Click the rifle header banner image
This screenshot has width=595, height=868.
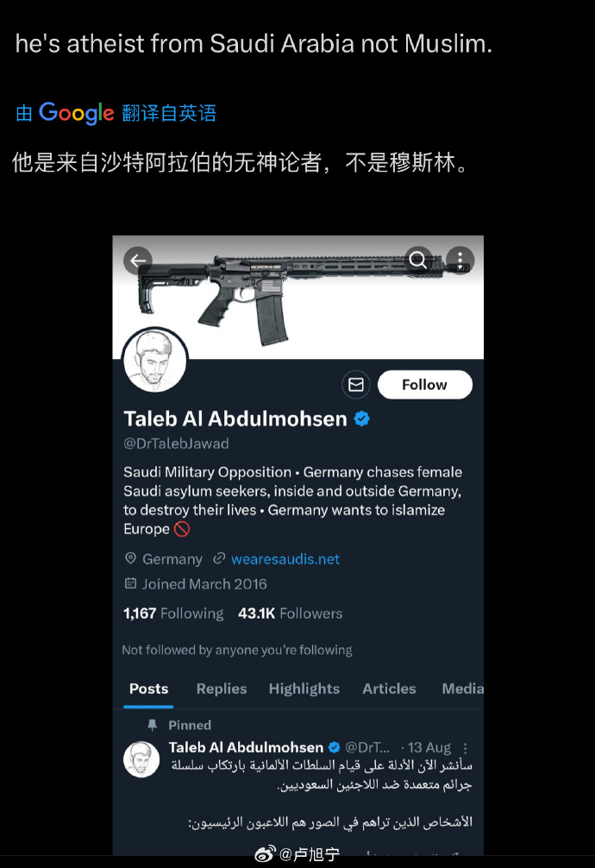coord(297,296)
